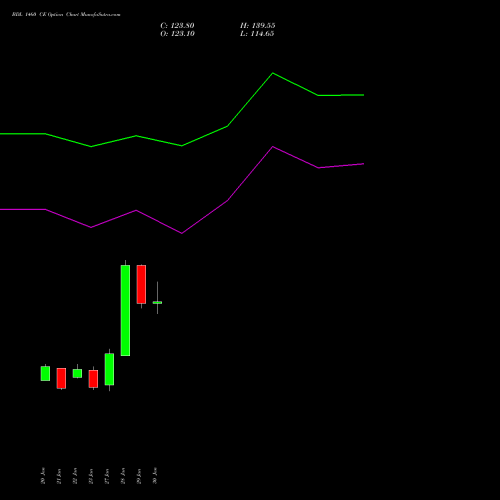Click the red candlestick for 29 Jan
This screenshot has height=500, width=500.
141,284
